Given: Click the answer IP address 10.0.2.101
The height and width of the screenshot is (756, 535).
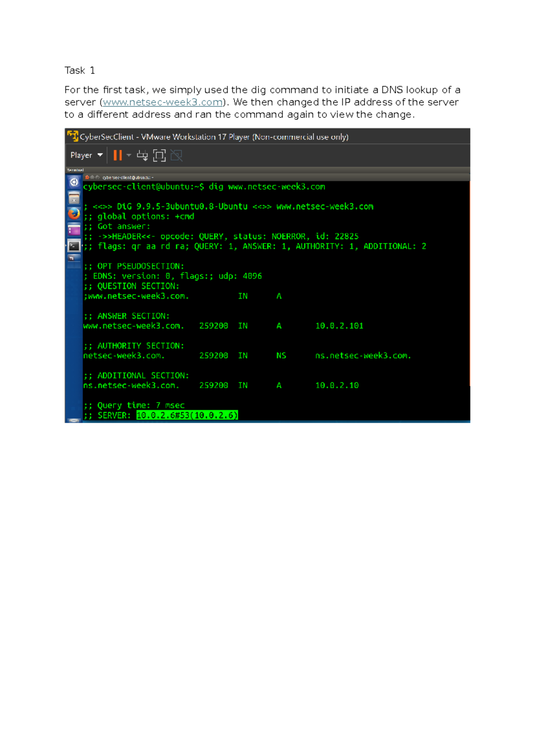Looking at the screenshot, I should click(339, 326).
